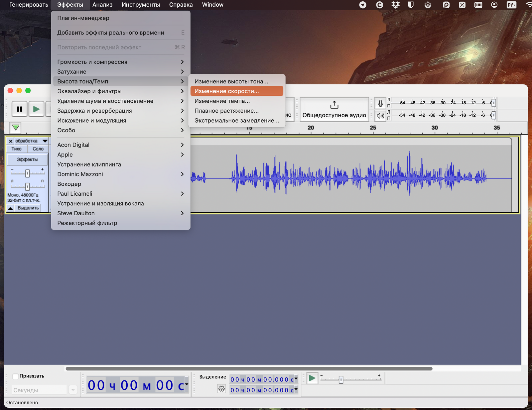Image resolution: width=532 pixels, height=410 pixels.
Task: Click the track Эффекты button
Action: [x=27, y=159]
